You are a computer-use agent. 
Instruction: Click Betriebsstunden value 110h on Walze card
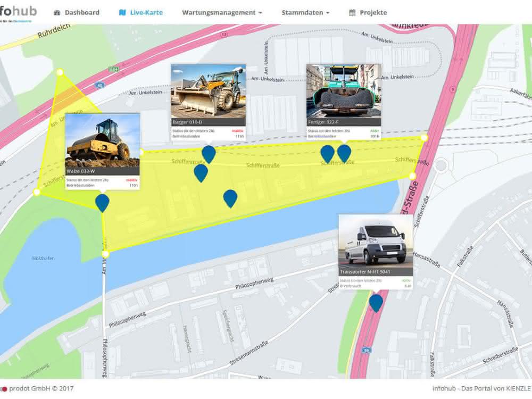pyautogui.click(x=134, y=186)
